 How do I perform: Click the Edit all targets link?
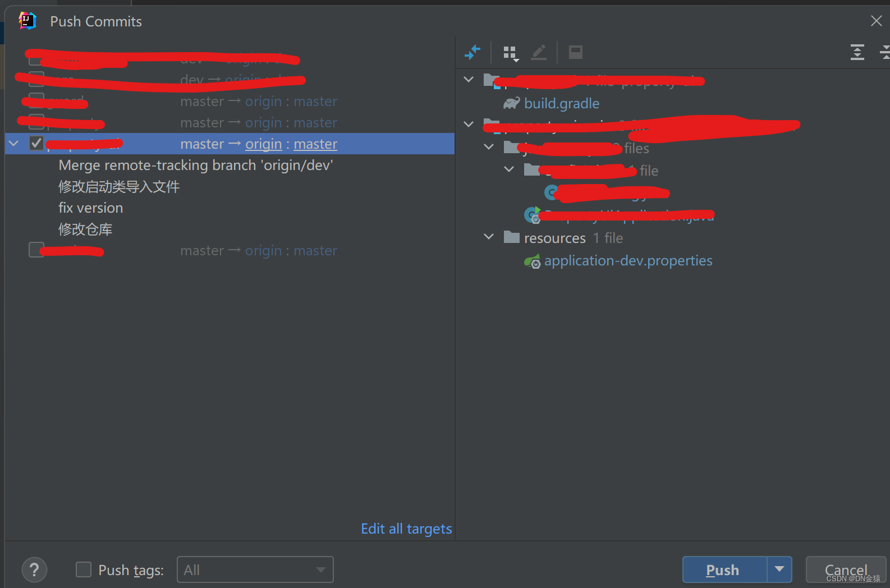(406, 529)
